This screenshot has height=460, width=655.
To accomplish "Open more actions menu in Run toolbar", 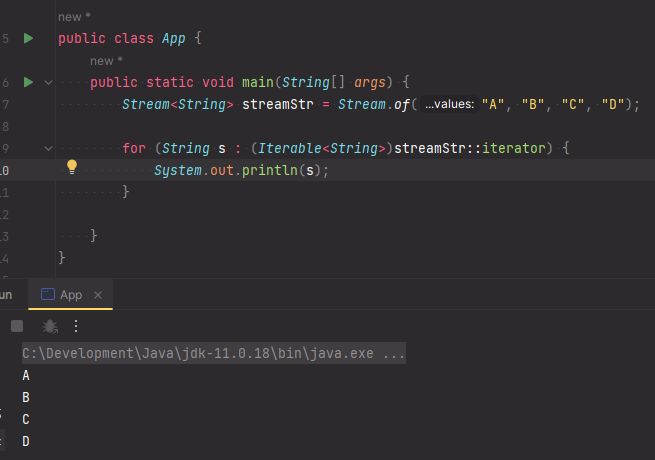I will click(x=76, y=326).
